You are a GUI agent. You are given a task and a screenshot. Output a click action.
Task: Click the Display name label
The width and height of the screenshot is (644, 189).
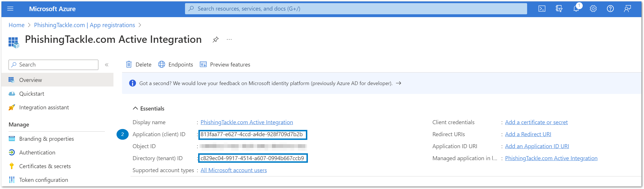(x=149, y=122)
